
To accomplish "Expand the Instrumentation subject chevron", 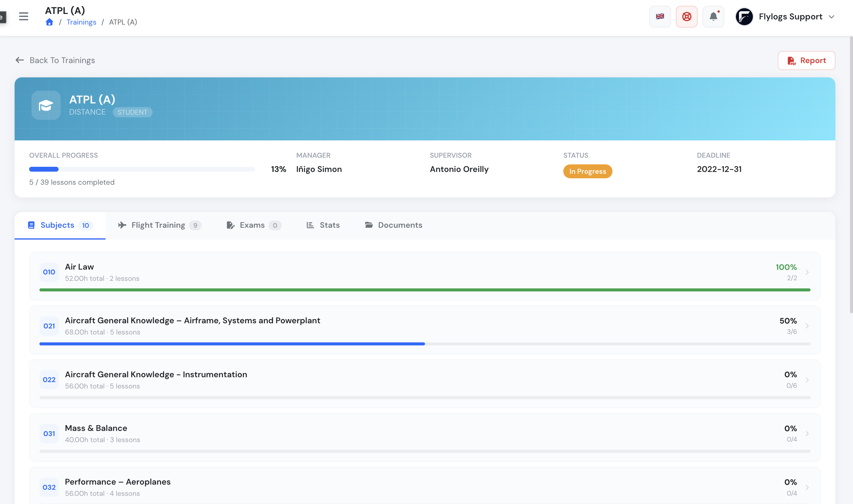I will 807,380.
